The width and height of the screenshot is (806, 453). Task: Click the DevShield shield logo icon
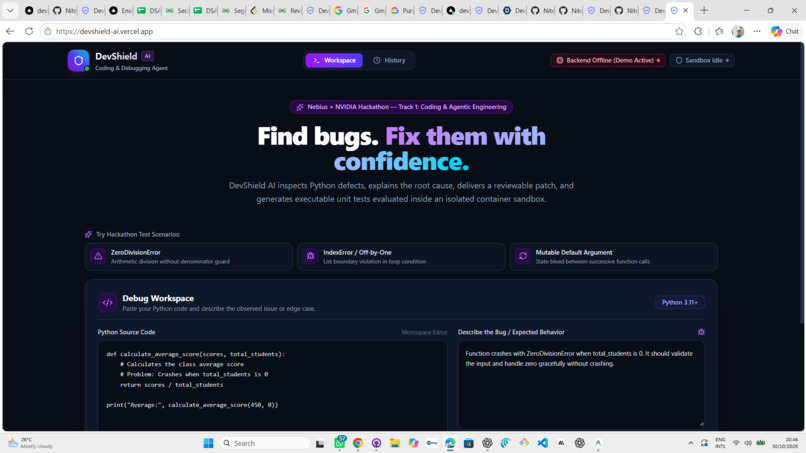78,61
